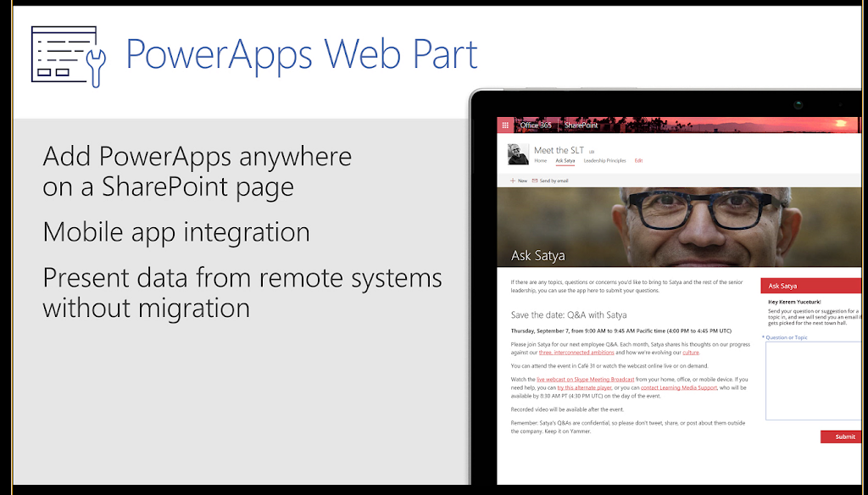Click the Question or Topic field label
Image resolution: width=868 pixels, height=495 pixels.
(x=784, y=337)
